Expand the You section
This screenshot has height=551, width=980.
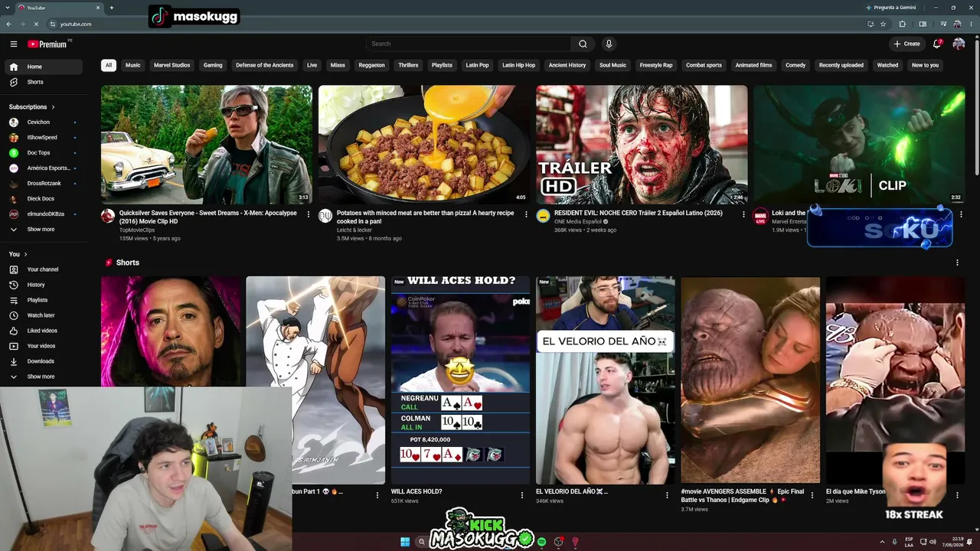click(x=18, y=254)
